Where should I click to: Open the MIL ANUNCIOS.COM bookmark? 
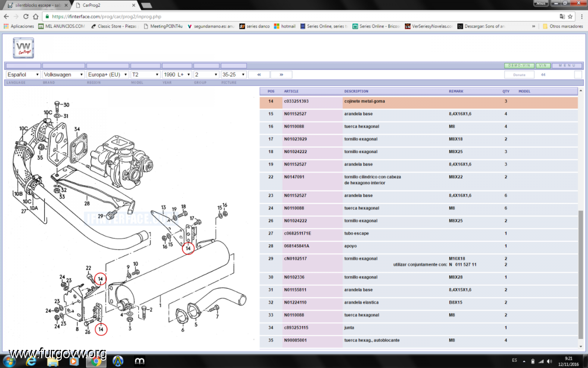[x=61, y=26]
